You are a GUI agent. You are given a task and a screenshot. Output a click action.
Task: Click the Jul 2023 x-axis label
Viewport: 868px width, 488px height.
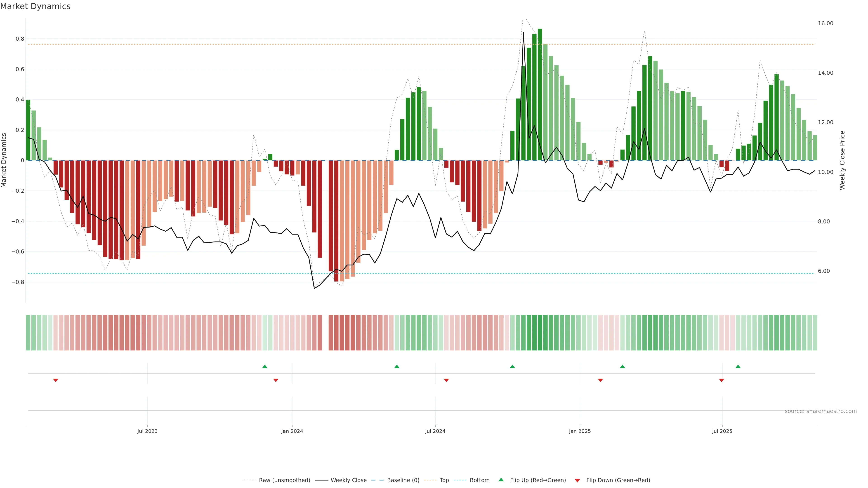pos(147,431)
